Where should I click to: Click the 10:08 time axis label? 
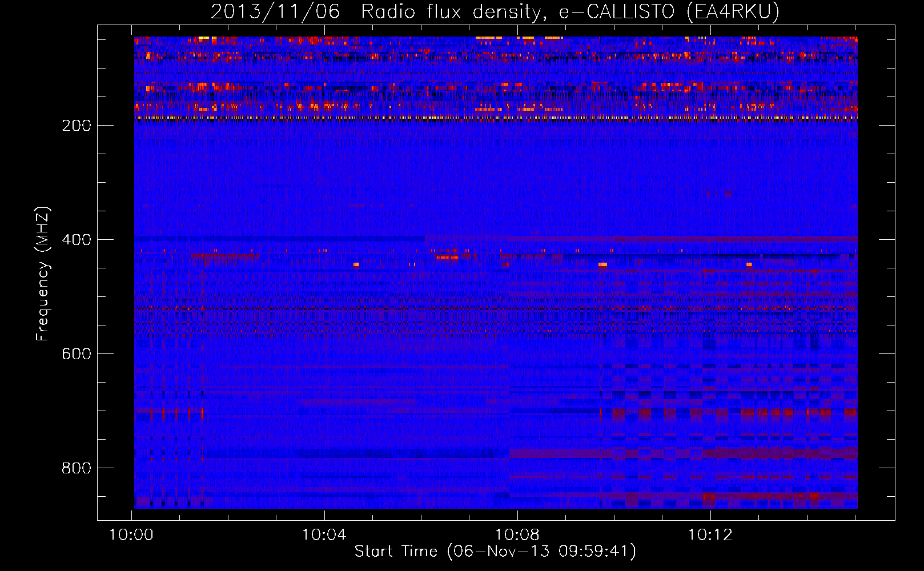[x=517, y=535]
